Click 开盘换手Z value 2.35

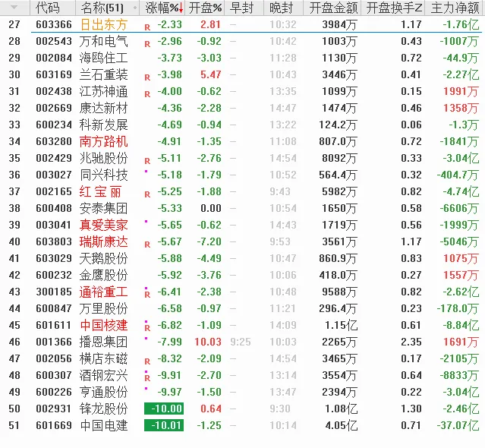411,342
